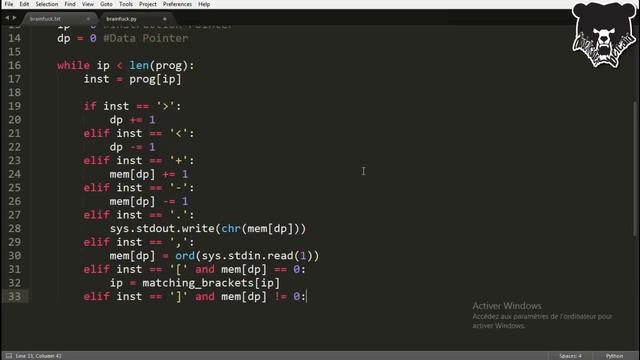Click the "if inst == '>':" line
640x360 pixels.
tap(132, 106)
